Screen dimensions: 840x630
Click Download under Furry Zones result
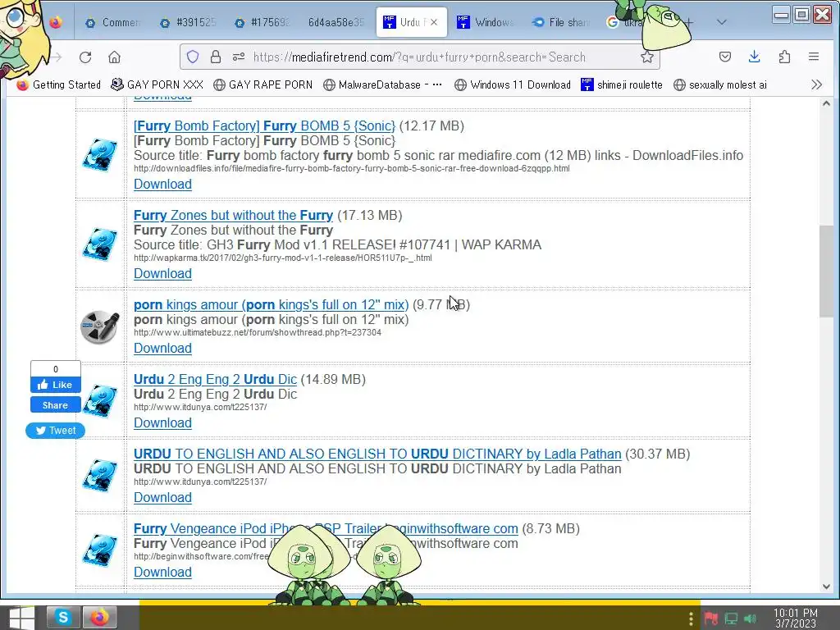[x=162, y=274]
